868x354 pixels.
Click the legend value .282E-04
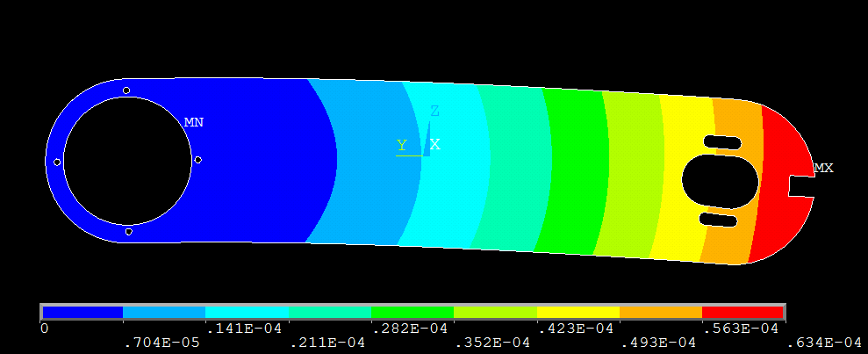coord(410,329)
